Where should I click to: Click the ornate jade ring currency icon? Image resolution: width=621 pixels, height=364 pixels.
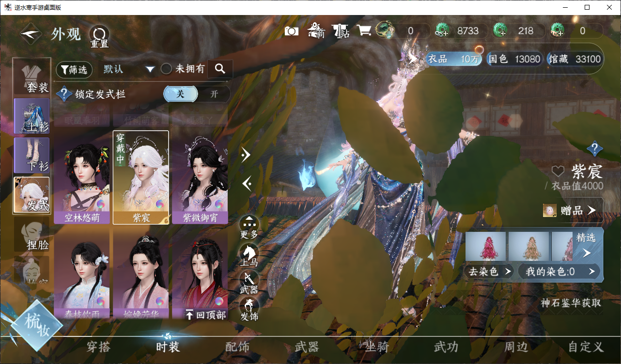point(386,30)
